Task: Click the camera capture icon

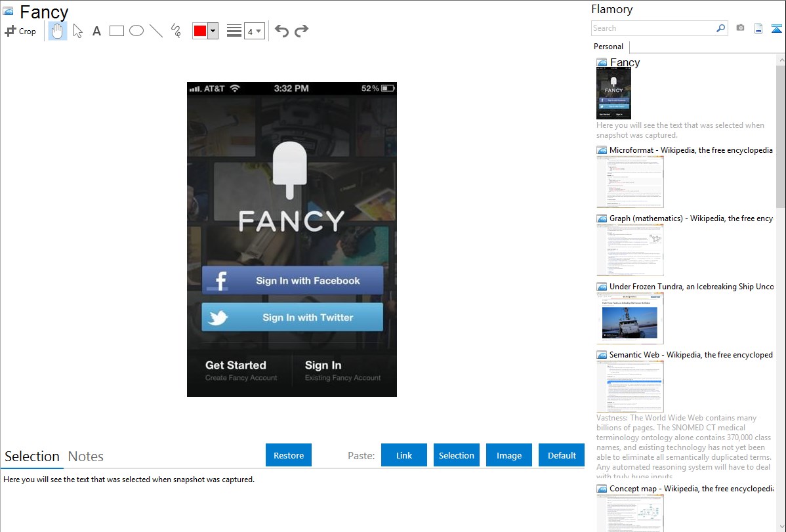Action: click(x=740, y=28)
